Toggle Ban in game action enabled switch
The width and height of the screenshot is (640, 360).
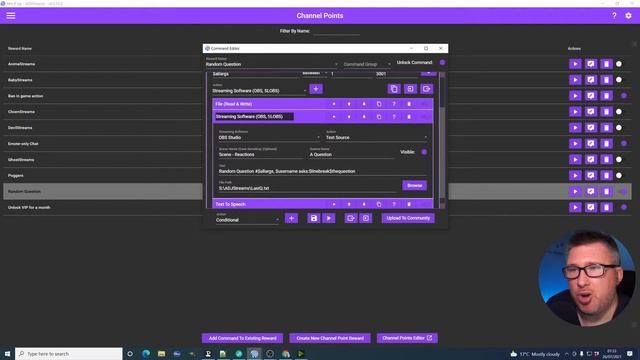pyautogui.click(x=624, y=96)
